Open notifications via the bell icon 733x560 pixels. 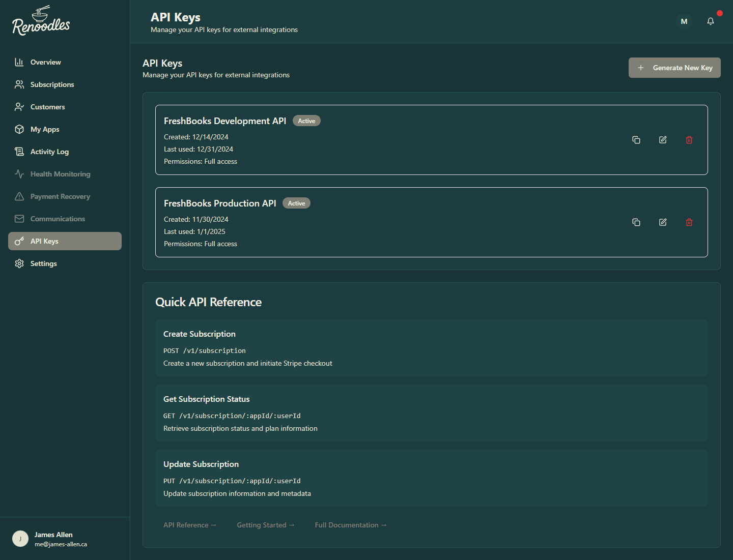(x=711, y=21)
